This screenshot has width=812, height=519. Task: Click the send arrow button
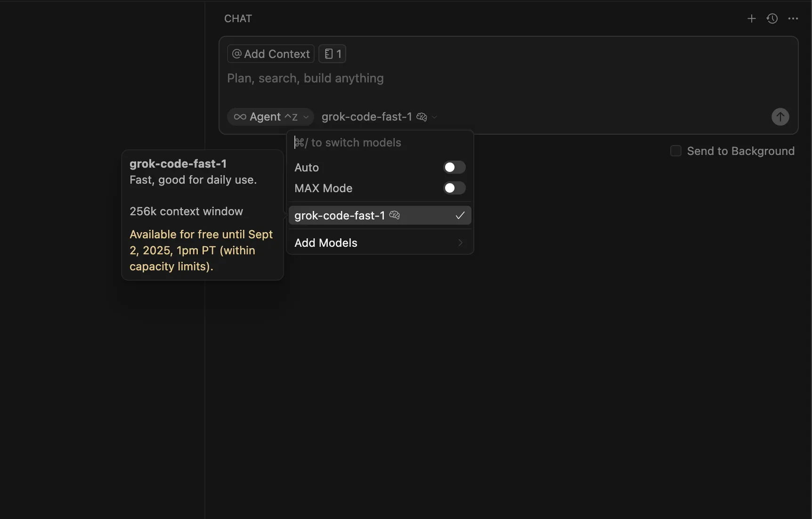pyautogui.click(x=780, y=117)
